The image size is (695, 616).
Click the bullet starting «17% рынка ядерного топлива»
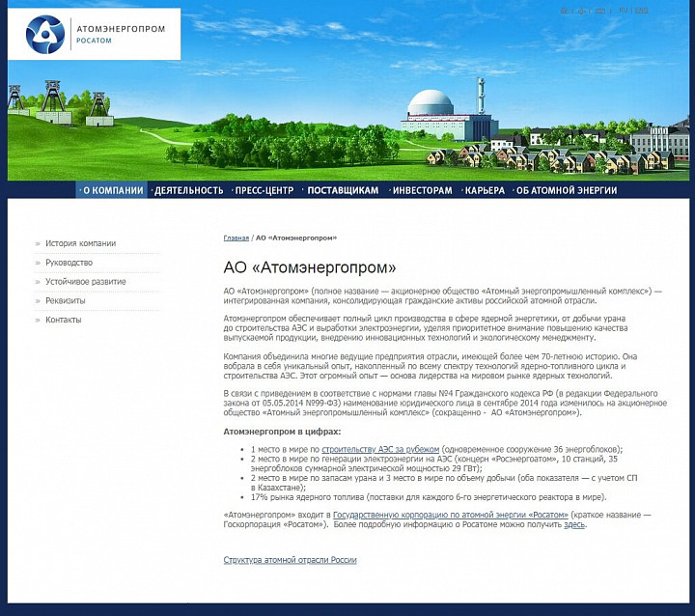click(x=429, y=497)
